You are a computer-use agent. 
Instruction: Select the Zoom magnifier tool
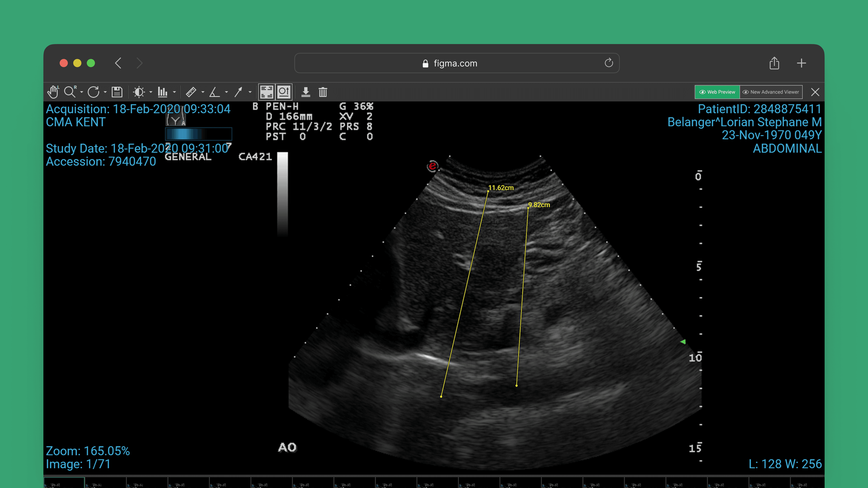70,92
